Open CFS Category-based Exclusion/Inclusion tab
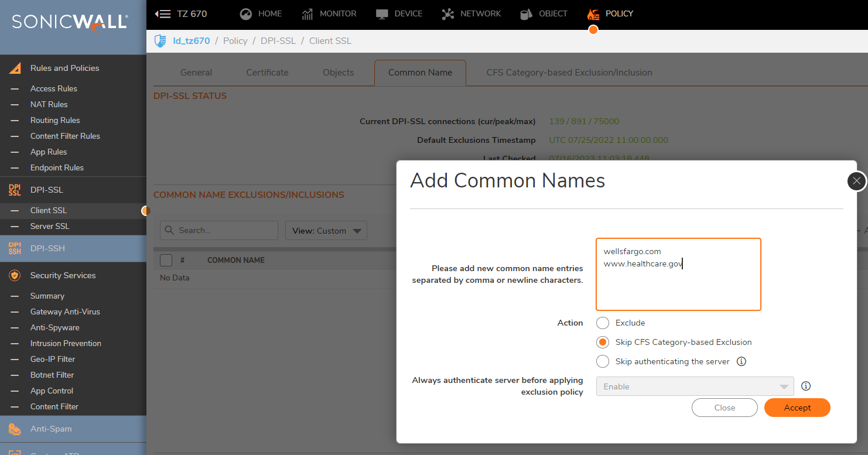The height and width of the screenshot is (455, 868). click(569, 73)
